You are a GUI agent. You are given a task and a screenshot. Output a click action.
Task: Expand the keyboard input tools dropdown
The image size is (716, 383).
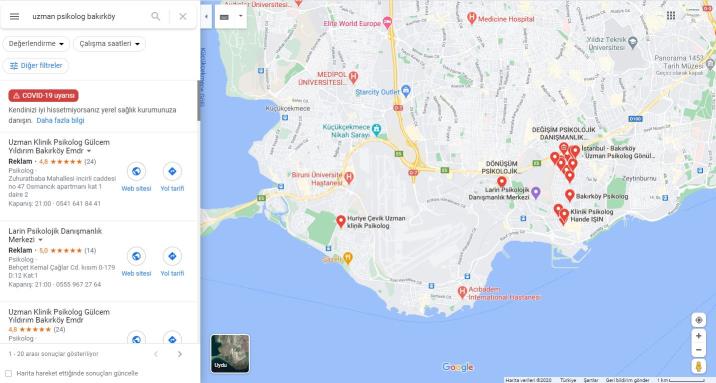click(241, 16)
